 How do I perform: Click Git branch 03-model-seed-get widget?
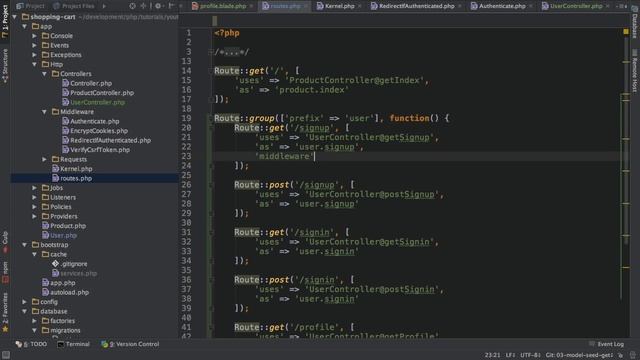[x=579, y=355]
